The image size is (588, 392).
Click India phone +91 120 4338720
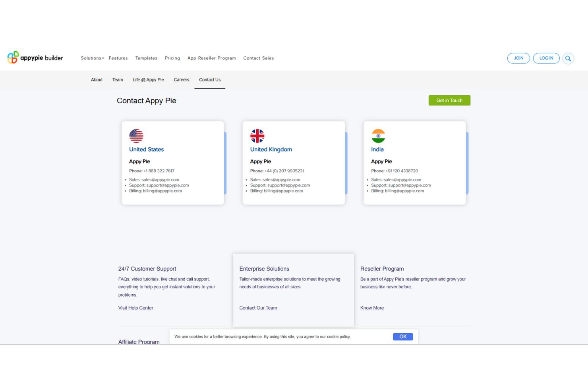[x=402, y=171]
